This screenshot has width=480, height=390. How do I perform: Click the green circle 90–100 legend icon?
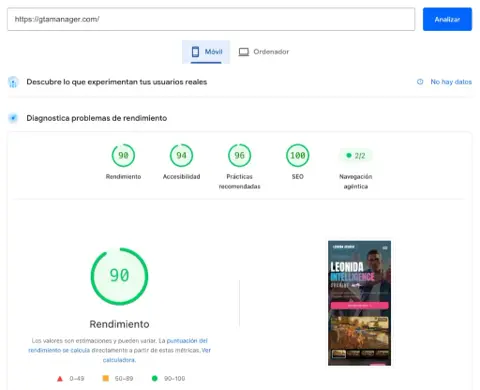[154, 378]
